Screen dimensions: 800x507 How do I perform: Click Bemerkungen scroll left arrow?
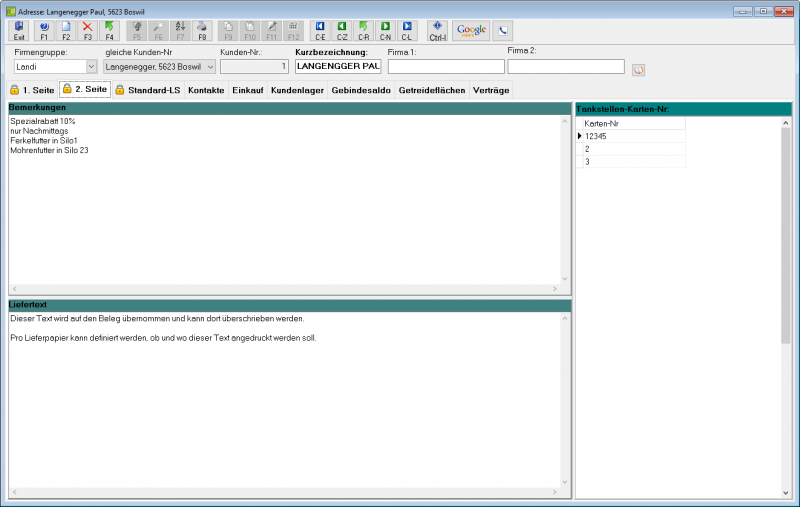14,289
